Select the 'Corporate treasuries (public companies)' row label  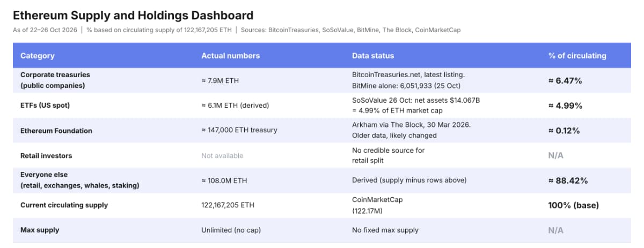point(55,80)
